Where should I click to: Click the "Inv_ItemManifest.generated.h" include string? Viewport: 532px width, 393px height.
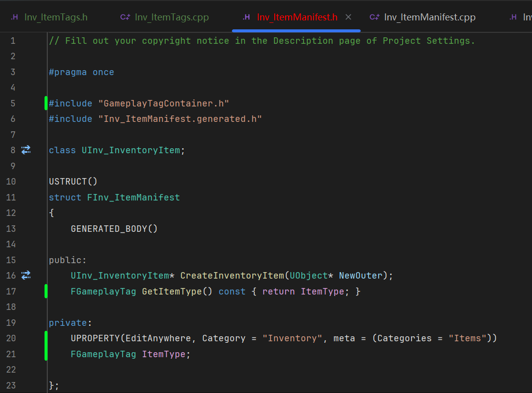pyautogui.click(x=180, y=119)
